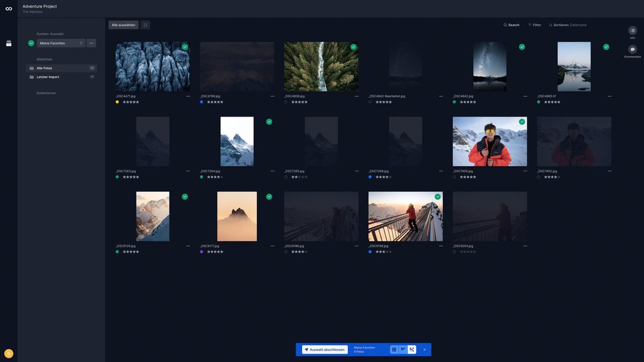Screen dimensions: 644x362
Task: Open the store/archive icon in left rail
Action: [8, 44]
